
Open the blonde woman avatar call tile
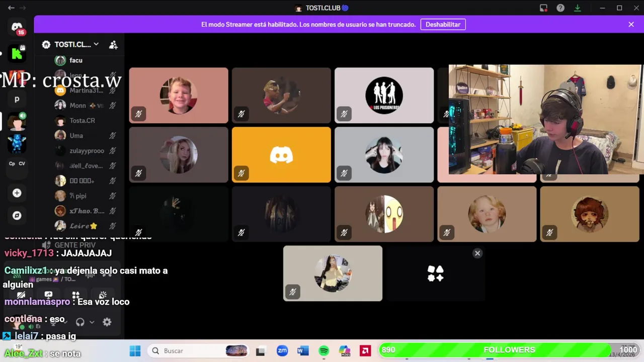tap(179, 155)
